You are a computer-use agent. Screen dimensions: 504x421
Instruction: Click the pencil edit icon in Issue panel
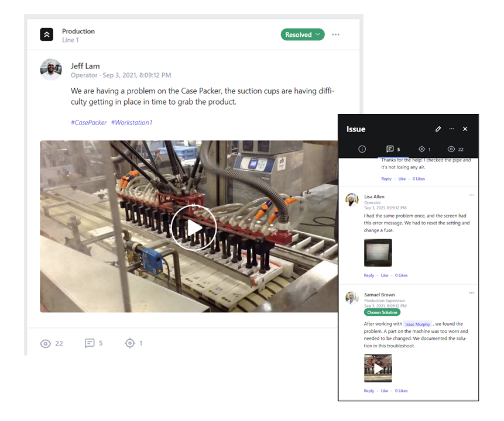click(x=438, y=129)
